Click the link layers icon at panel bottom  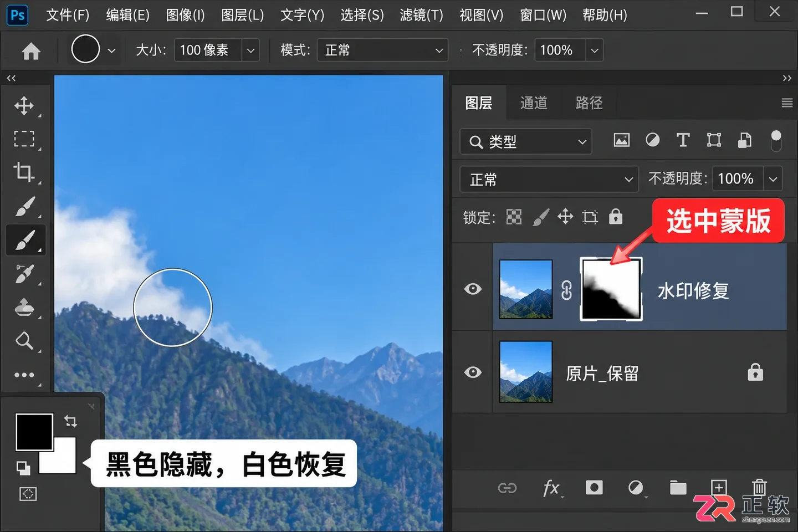(507, 488)
